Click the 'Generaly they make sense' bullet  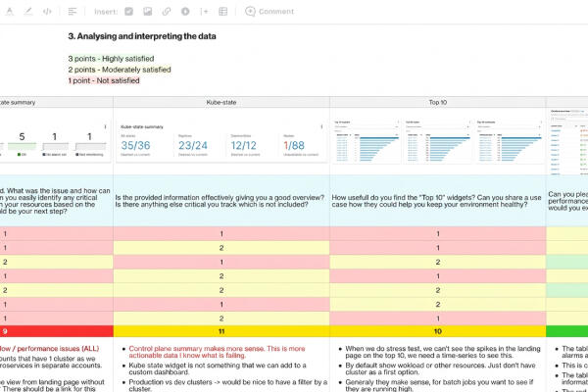click(439, 385)
